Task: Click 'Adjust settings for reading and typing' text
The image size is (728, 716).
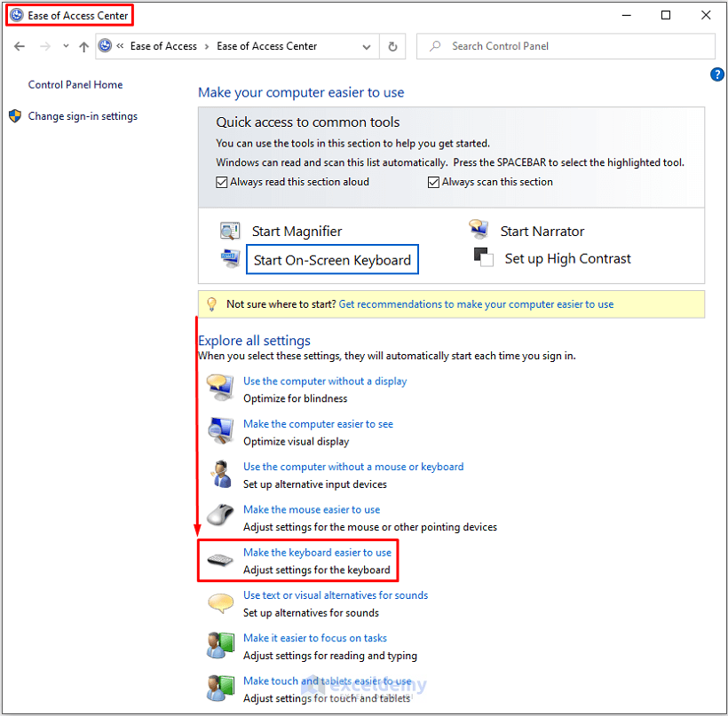Action: (x=330, y=656)
